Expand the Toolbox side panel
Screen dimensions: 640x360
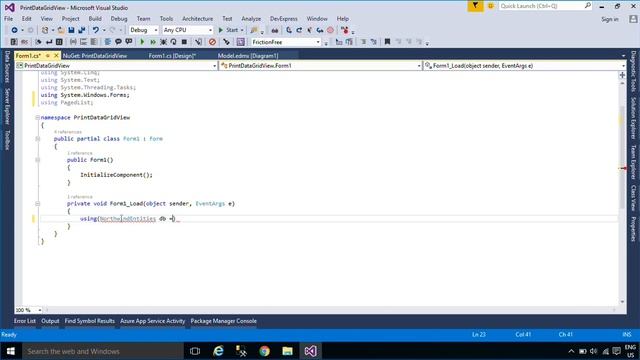[7, 140]
